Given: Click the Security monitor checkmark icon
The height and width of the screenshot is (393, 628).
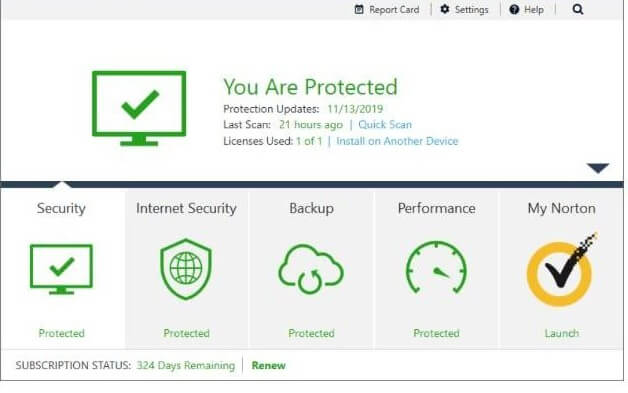Looking at the screenshot, I should (x=61, y=269).
